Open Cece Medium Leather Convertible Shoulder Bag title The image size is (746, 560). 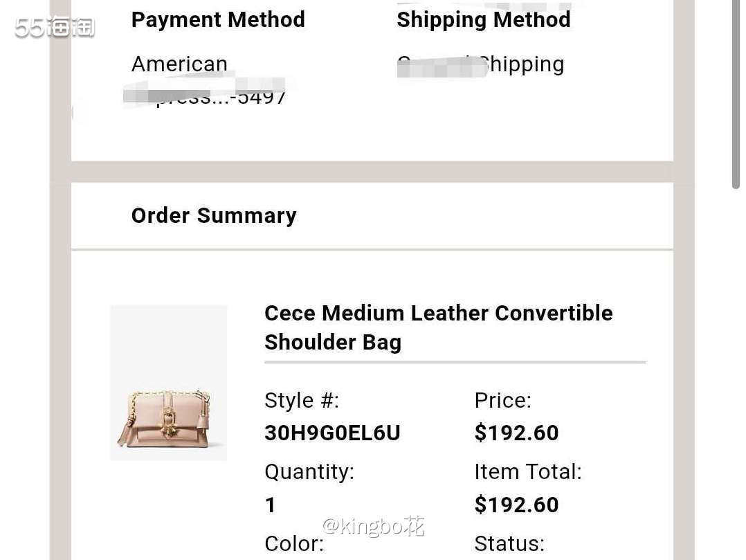point(438,327)
